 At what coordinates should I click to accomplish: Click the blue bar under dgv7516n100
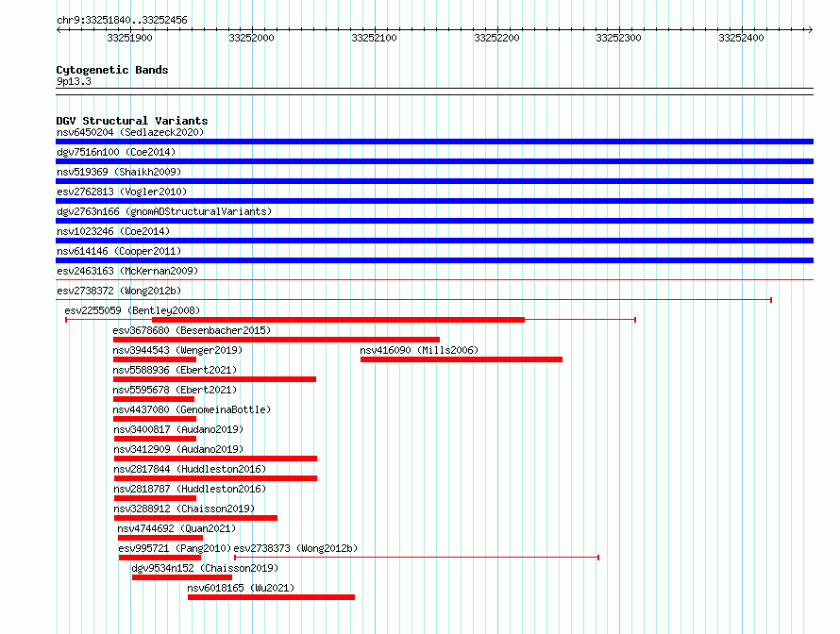[x=434, y=161]
